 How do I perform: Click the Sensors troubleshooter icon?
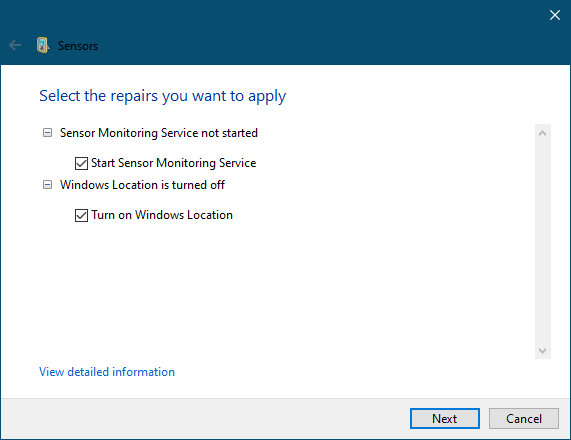43,46
